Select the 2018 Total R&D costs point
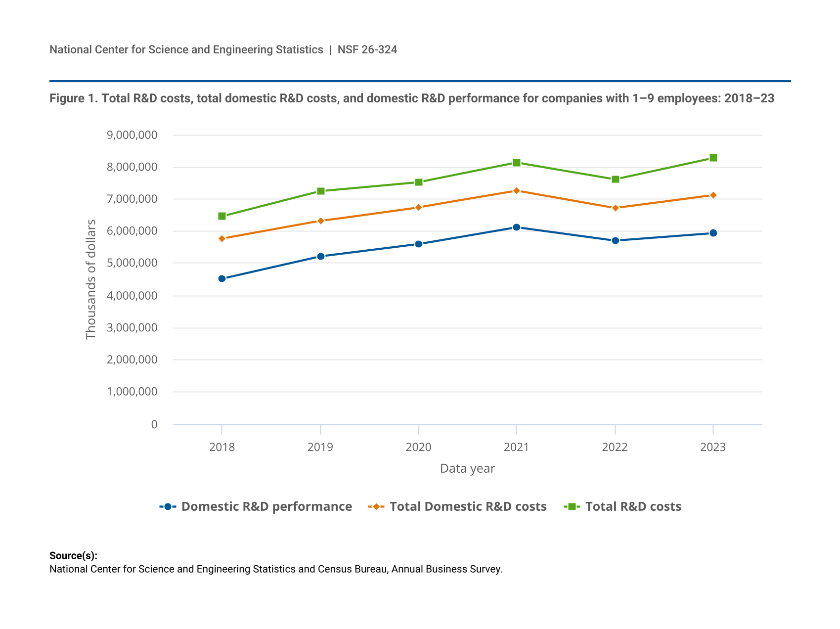Image resolution: width=840 pixels, height=629 pixels. tap(222, 216)
